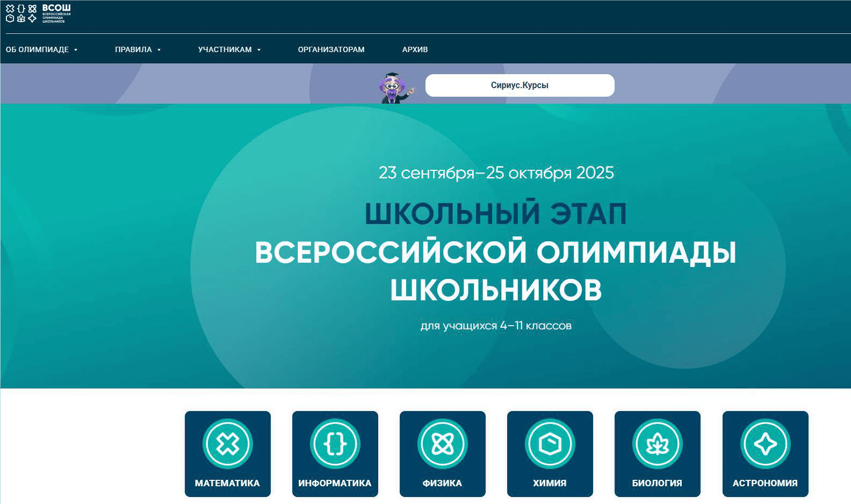Open the Архив menu item
Image resolution: width=851 pixels, height=504 pixels.
pyautogui.click(x=415, y=49)
